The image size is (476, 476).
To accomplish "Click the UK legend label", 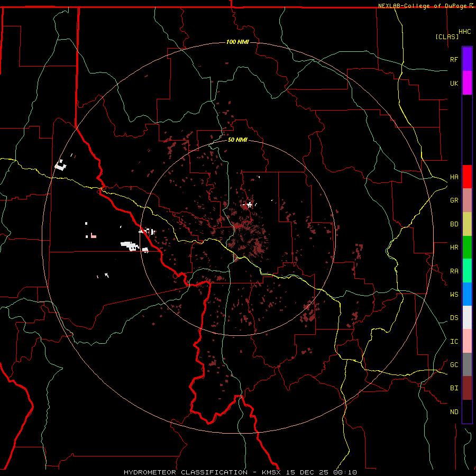I will pyautogui.click(x=454, y=83).
